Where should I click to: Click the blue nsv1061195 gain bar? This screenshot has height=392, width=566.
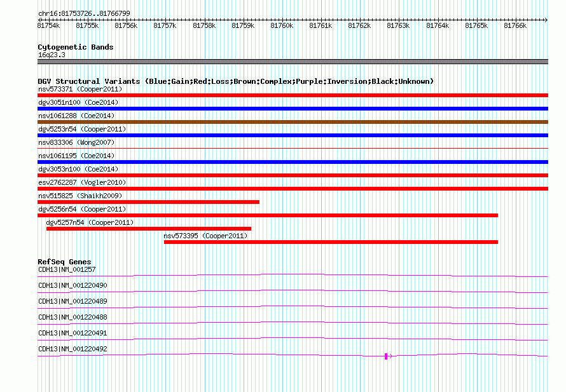pos(293,162)
